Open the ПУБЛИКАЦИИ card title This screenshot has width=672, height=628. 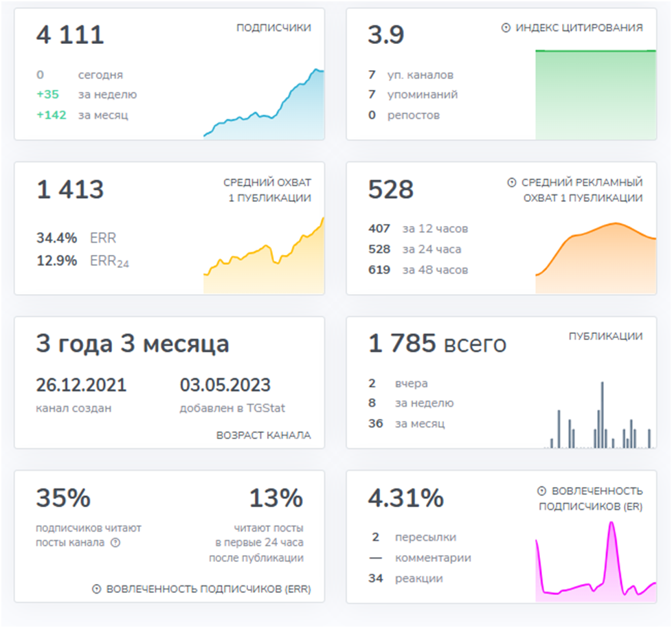click(x=605, y=337)
